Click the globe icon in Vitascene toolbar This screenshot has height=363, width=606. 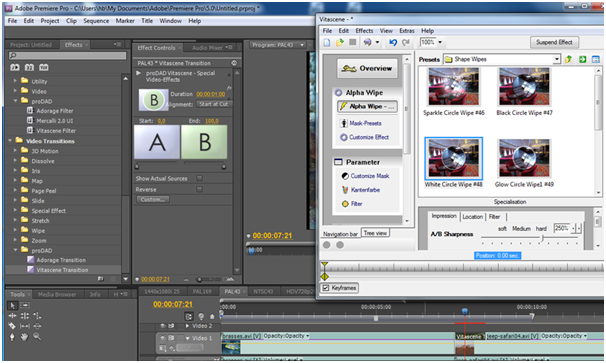368,42
